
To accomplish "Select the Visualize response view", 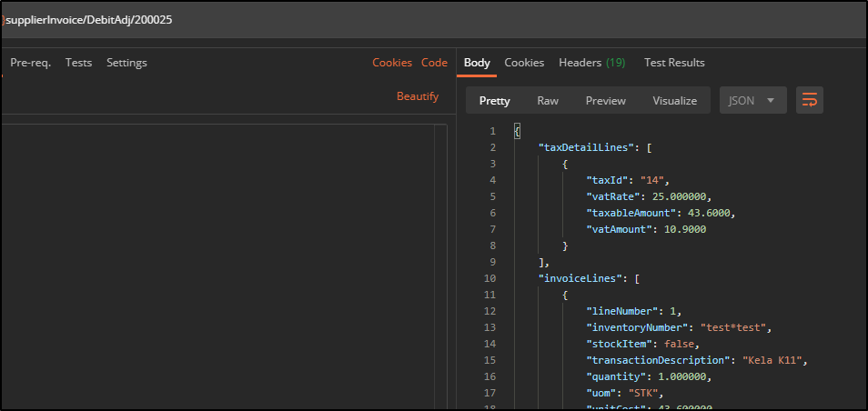I will point(674,101).
